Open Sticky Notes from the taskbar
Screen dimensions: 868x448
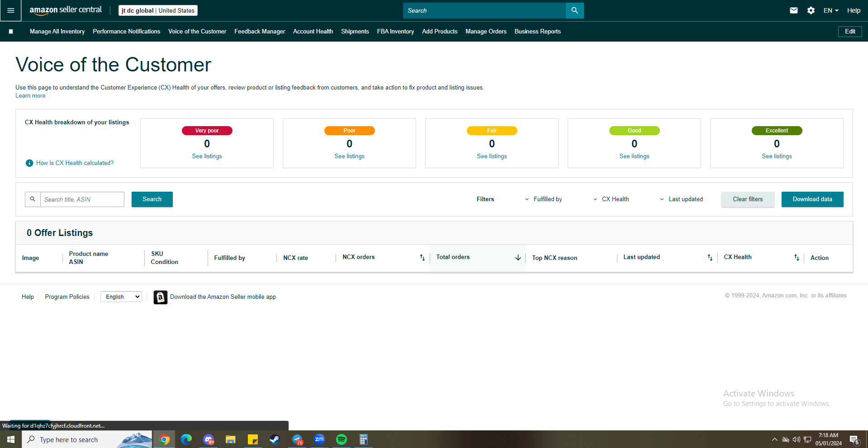[x=252, y=439]
